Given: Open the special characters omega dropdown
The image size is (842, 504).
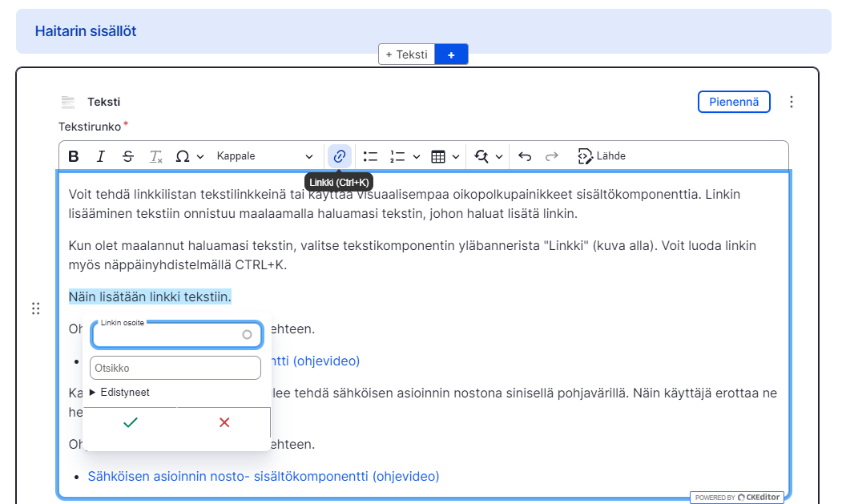Looking at the screenshot, I should tap(189, 156).
